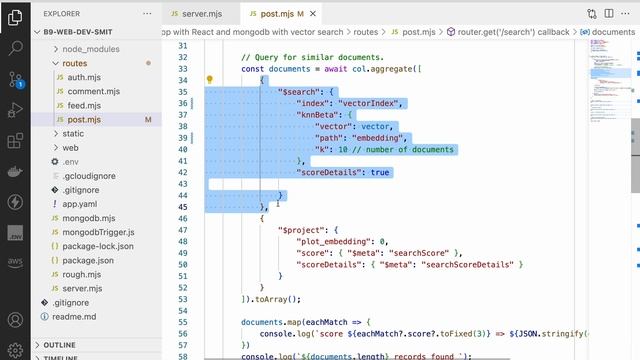
Task: Open package.json file
Action: [x=88, y=260]
